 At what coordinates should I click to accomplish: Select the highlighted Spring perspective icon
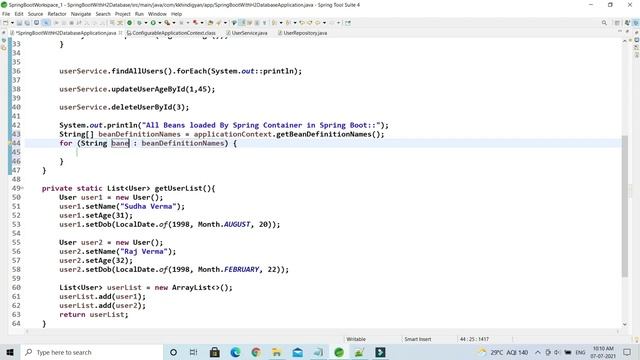tap(636, 23)
